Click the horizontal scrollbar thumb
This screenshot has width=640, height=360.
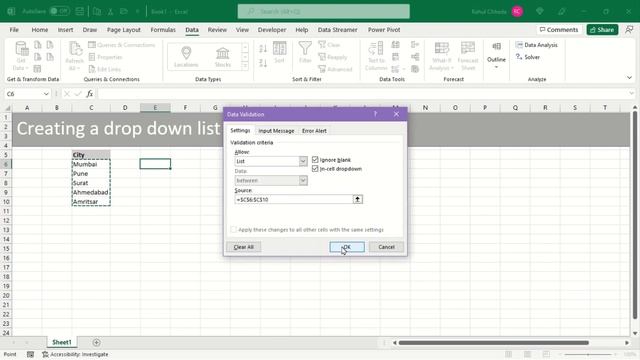[x=493, y=342]
